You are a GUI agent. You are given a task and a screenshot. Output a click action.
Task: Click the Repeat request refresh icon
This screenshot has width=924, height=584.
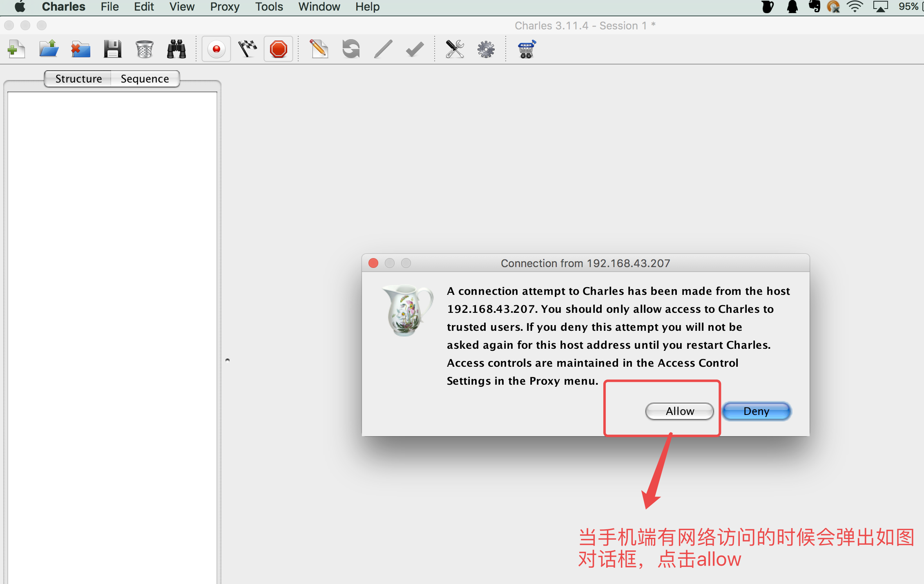click(x=351, y=49)
